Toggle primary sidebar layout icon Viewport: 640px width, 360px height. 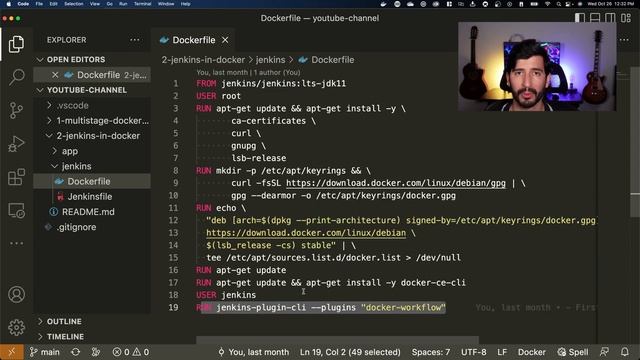580,18
